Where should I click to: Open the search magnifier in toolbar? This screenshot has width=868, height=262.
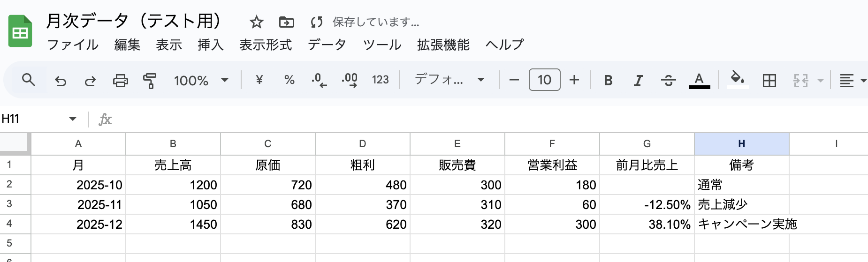[29, 80]
